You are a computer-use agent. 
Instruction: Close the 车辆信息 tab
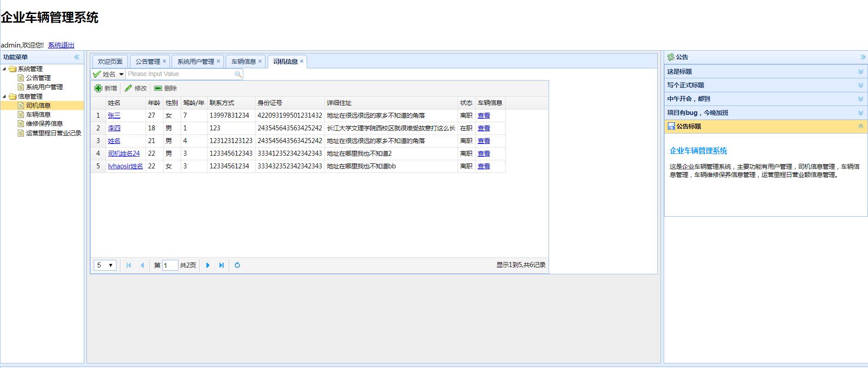click(260, 61)
